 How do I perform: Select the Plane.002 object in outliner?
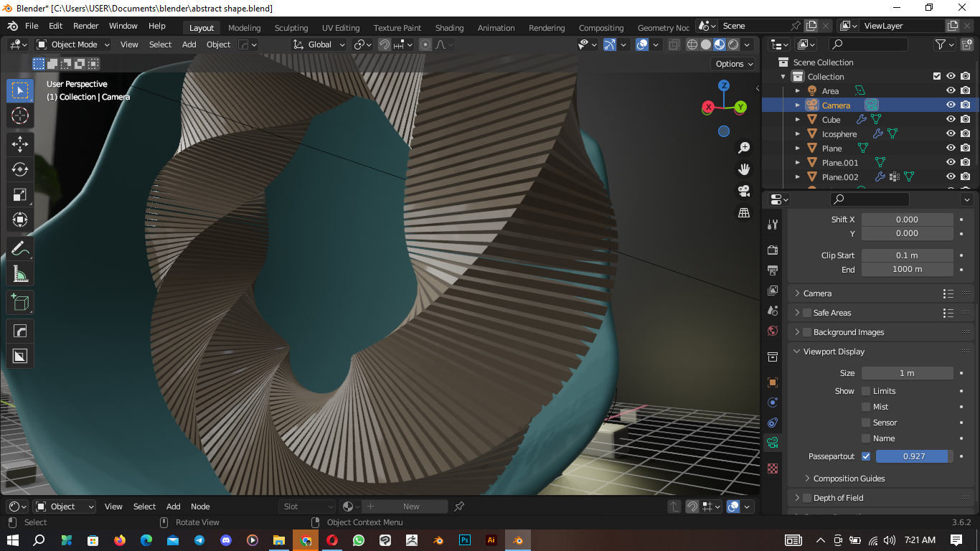(840, 176)
